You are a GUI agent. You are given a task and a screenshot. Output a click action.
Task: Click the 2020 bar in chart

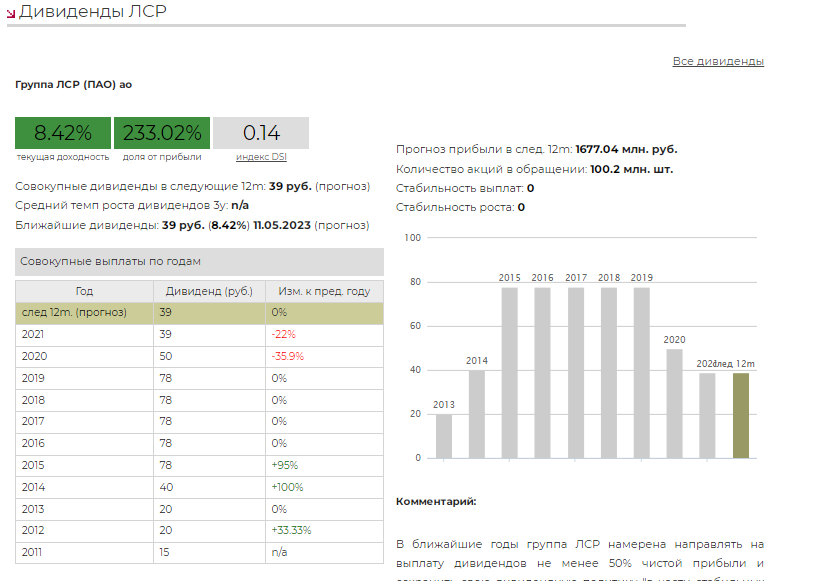[x=674, y=404]
